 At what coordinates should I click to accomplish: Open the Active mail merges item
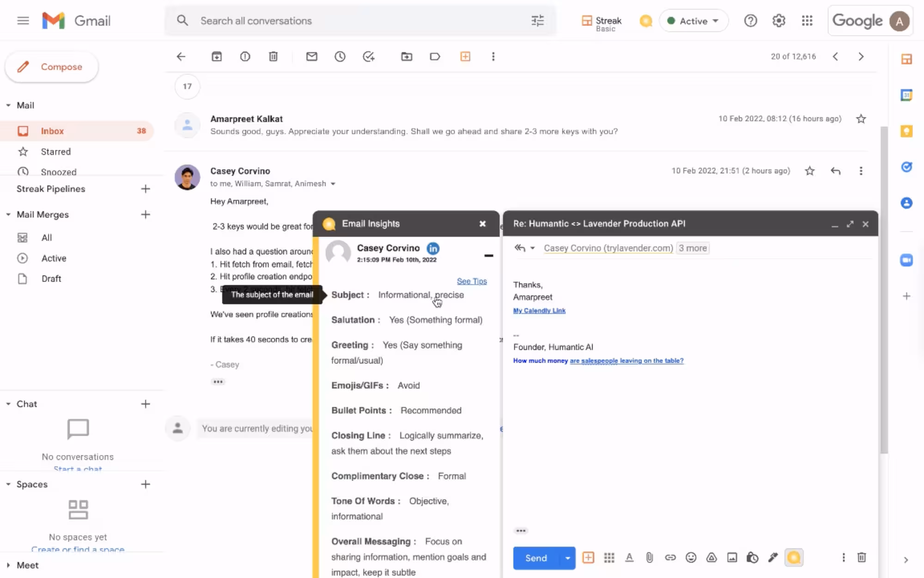[54, 258]
